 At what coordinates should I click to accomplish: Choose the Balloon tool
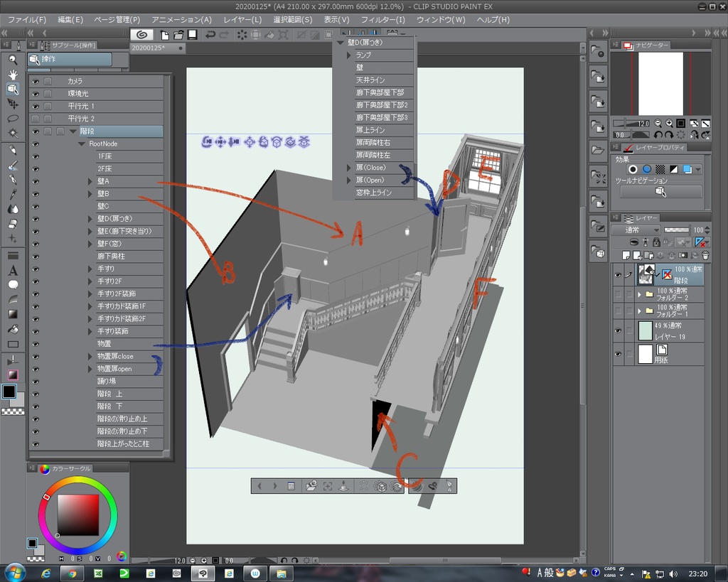tap(13, 285)
